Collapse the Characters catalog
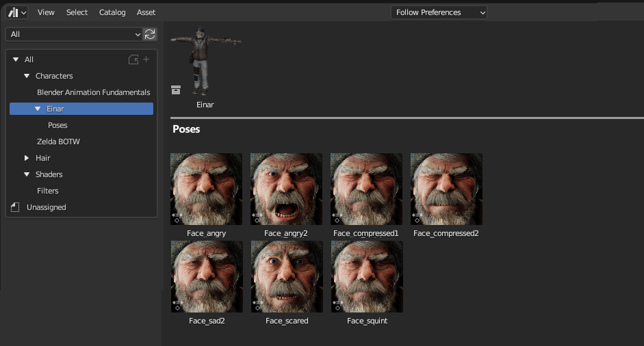Viewport: 644px width, 346px height. [27, 76]
